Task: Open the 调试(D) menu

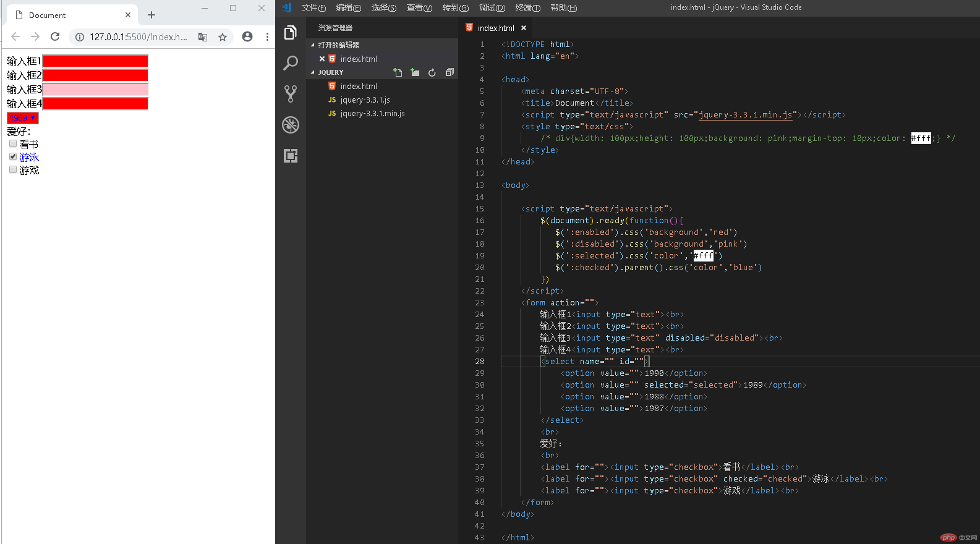Action: [x=492, y=7]
